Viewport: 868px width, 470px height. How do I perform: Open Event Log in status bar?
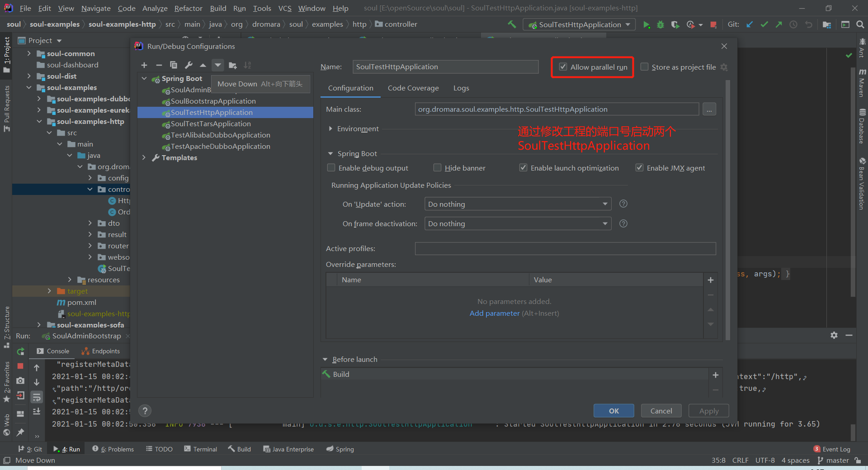click(832, 449)
